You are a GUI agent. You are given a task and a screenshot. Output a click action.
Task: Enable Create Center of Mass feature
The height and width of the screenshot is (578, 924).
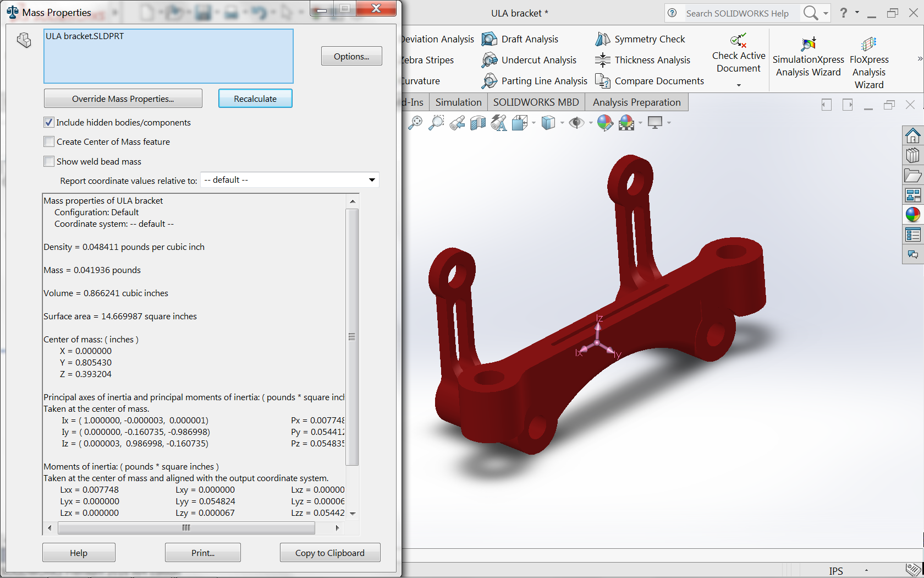coord(49,141)
